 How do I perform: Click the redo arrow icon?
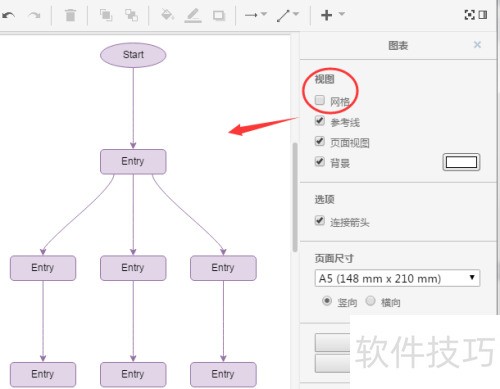[34, 15]
